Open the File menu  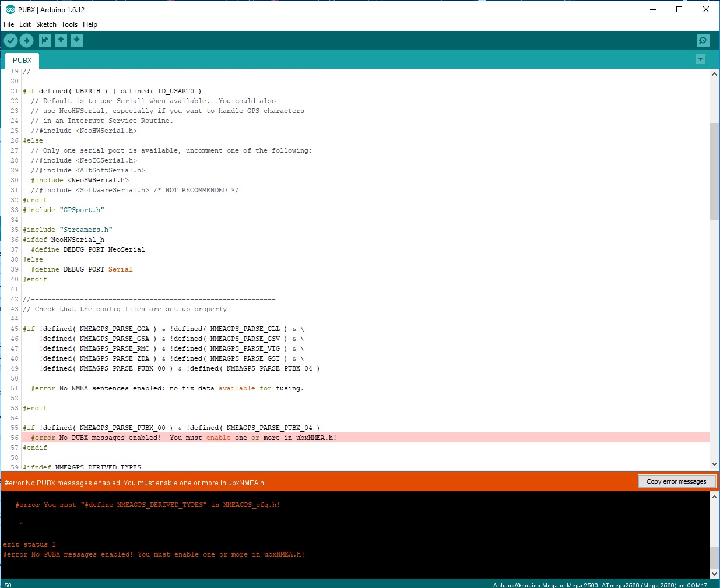(x=9, y=24)
